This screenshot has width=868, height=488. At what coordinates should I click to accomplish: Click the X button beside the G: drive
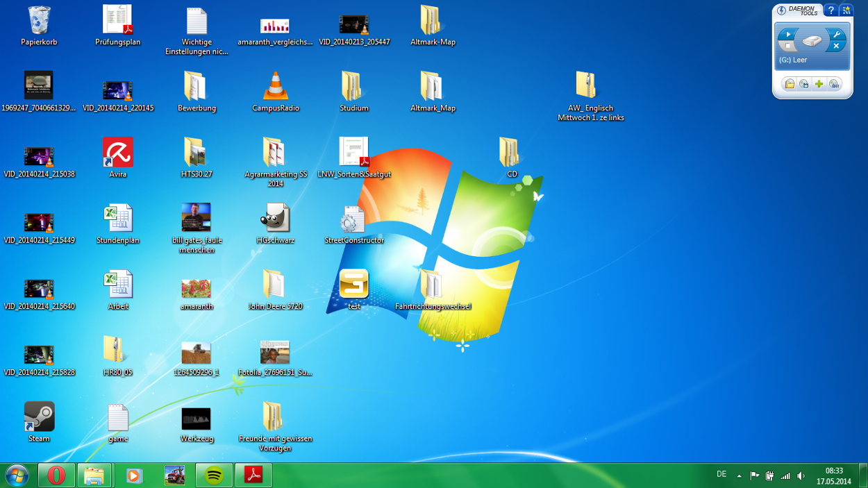(837, 47)
